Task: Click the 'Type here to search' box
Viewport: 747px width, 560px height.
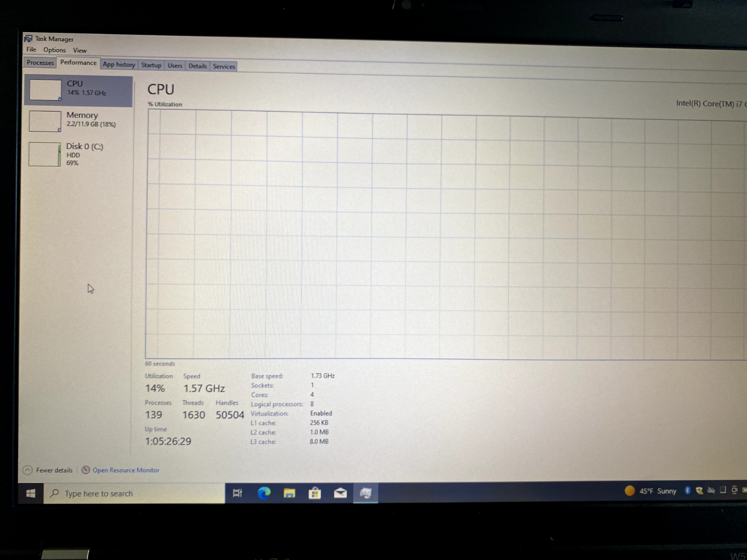Action: [x=134, y=493]
